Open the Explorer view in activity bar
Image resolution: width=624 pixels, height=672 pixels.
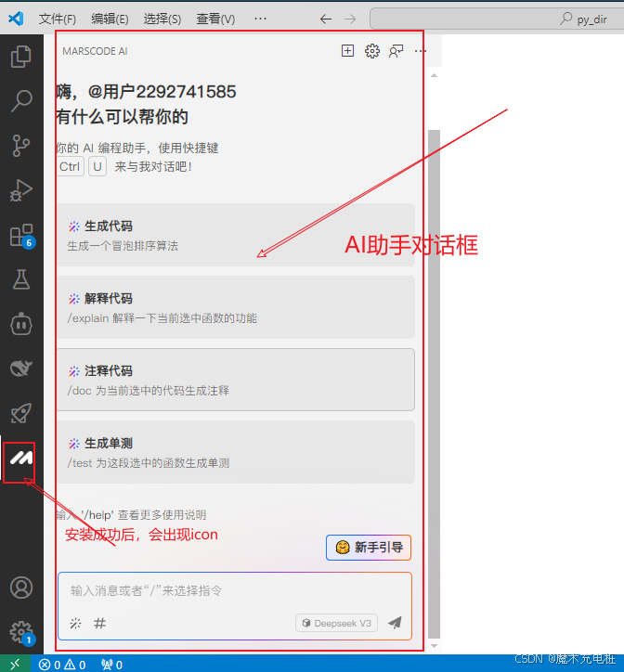[x=21, y=57]
